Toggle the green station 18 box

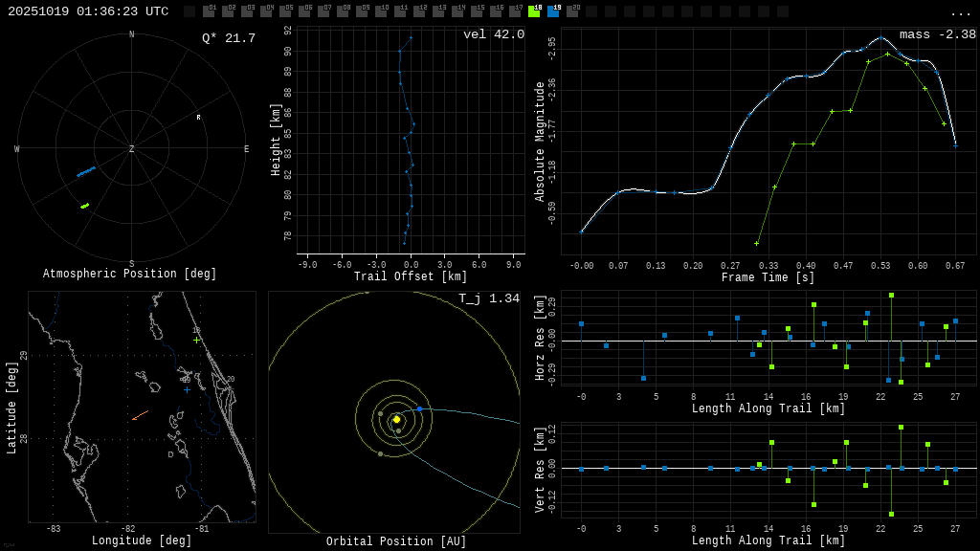point(534,11)
